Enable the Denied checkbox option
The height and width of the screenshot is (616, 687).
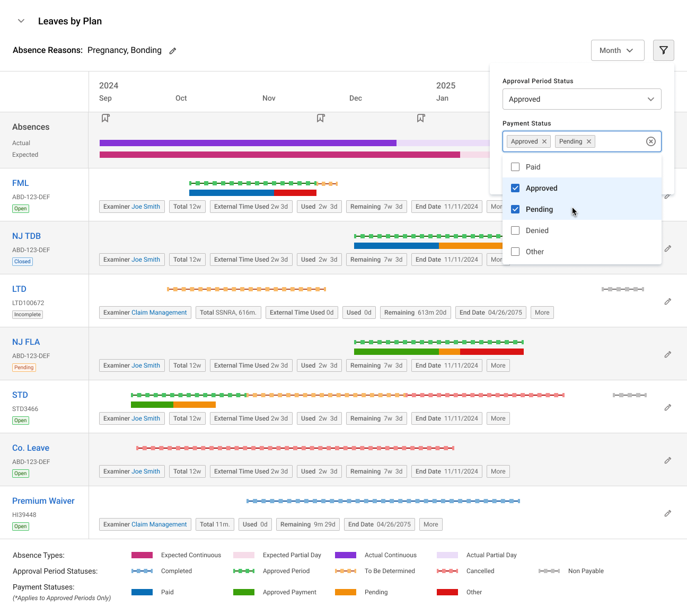[x=515, y=230]
